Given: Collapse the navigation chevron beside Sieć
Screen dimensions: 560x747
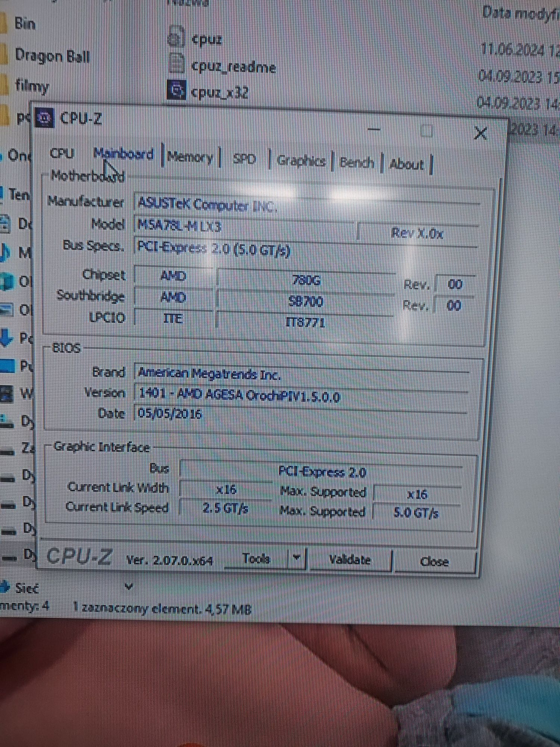Looking at the screenshot, I should pos(129,586).
